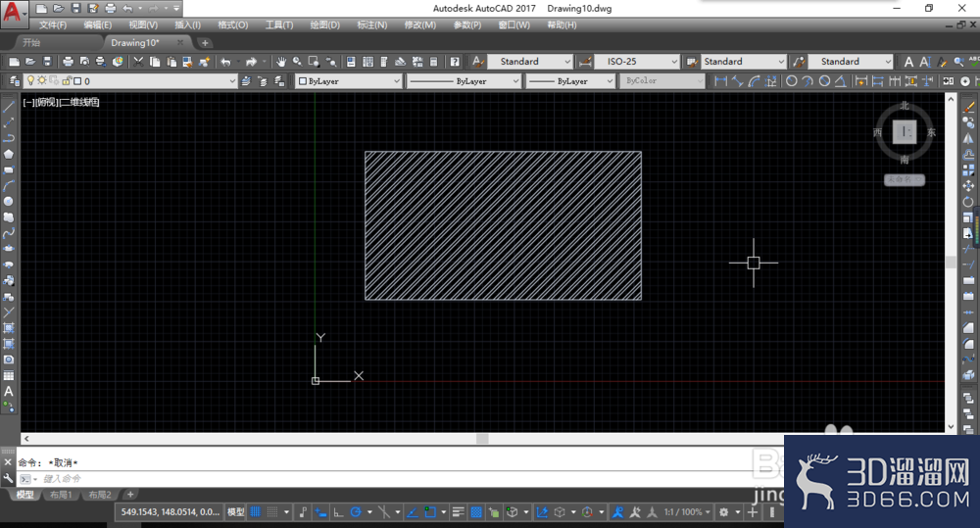Image resolution: width=980 pixels, height=528 pixels.
Task: Select the Polygon tool in the Draw toolbar
Action: [9, 154]
